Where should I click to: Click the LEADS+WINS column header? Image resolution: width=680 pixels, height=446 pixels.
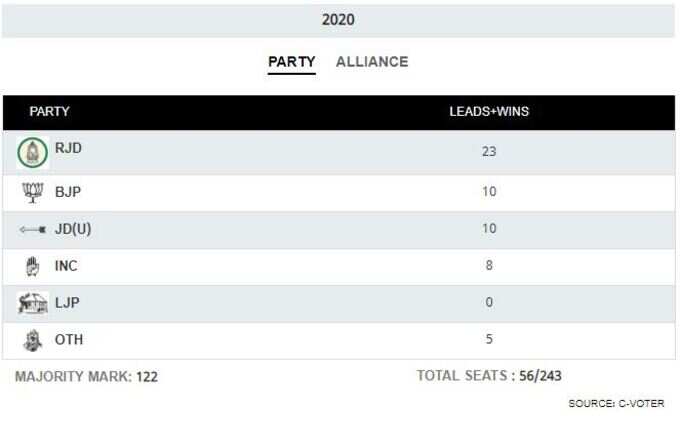tap(489, 112)
